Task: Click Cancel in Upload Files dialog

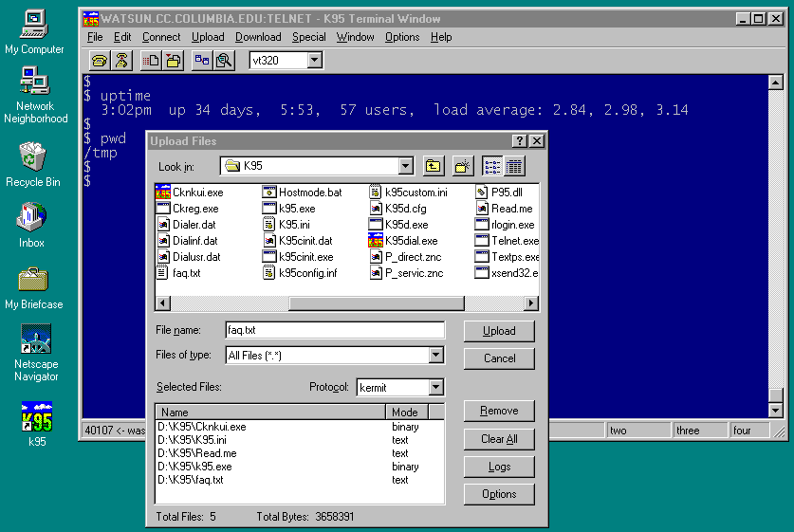Action: (x=499, y=358)
